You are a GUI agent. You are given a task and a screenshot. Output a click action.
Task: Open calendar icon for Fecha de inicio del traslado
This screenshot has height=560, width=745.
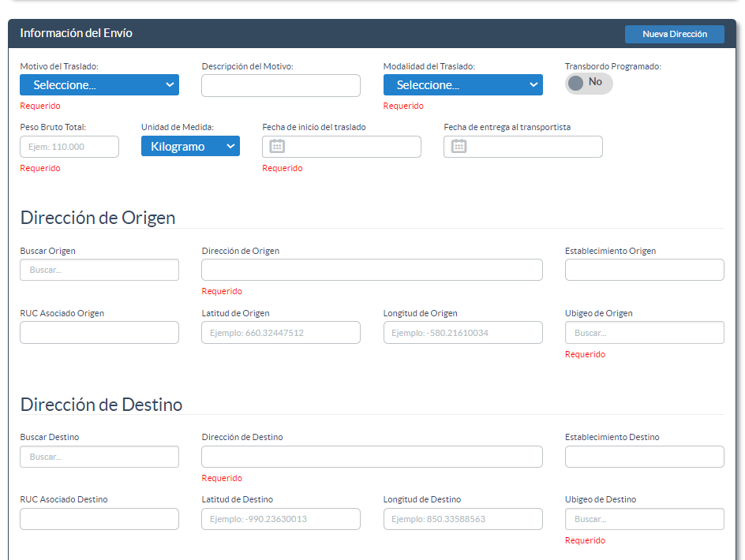[x=277, y=146]
